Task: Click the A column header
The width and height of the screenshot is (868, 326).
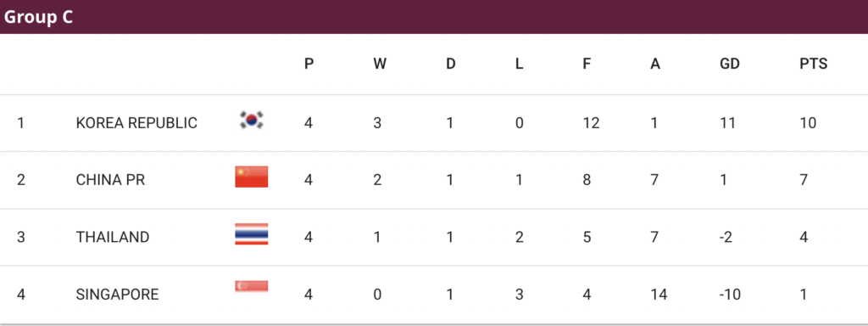Action: tap(655, 65)
